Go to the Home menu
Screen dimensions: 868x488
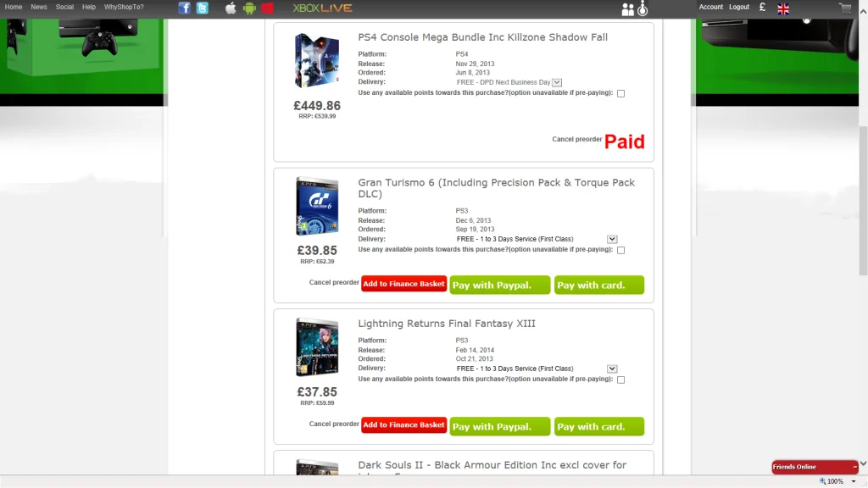coord(14,7)
